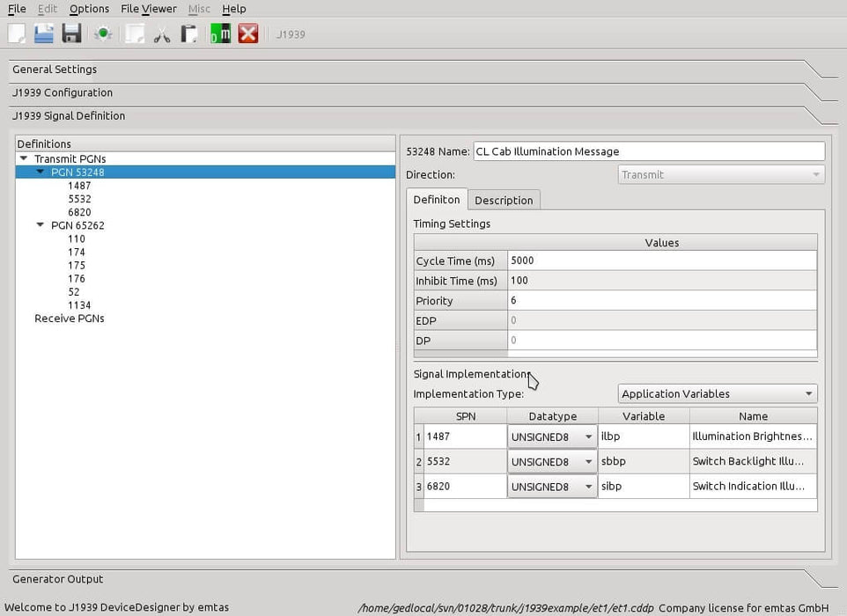Open the Options menu

pyautogui.click(x=89, y=9)
